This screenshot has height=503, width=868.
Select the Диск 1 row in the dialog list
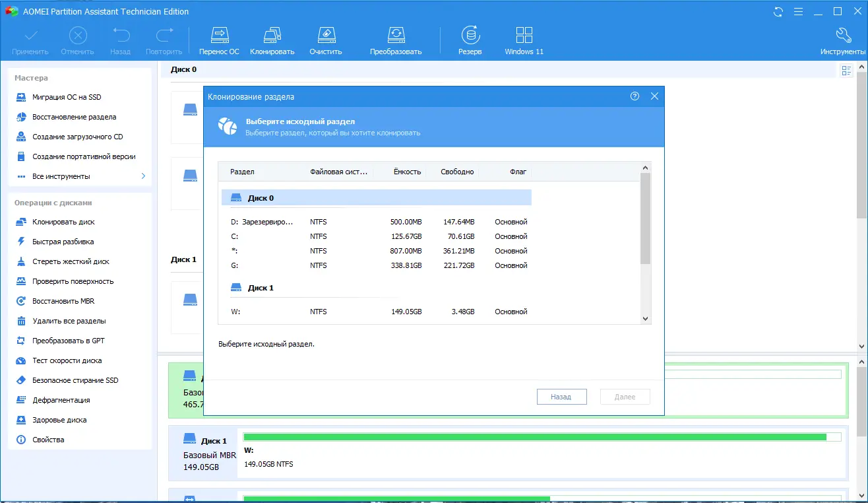(377, 288)
